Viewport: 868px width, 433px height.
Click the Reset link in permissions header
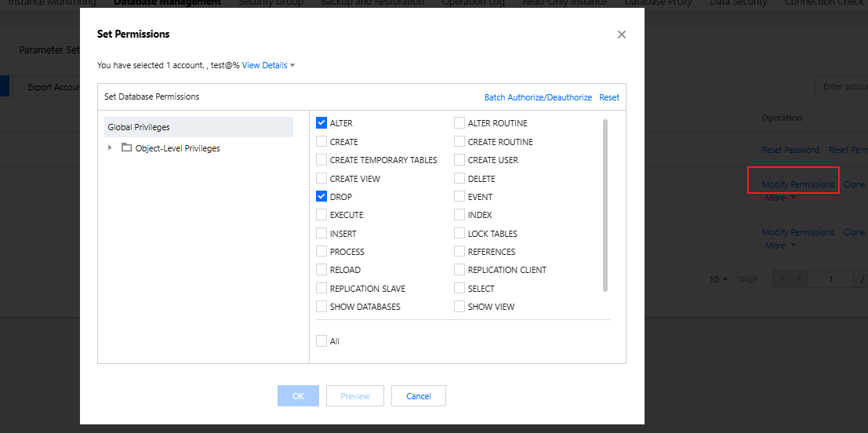(x=609, y=97)
